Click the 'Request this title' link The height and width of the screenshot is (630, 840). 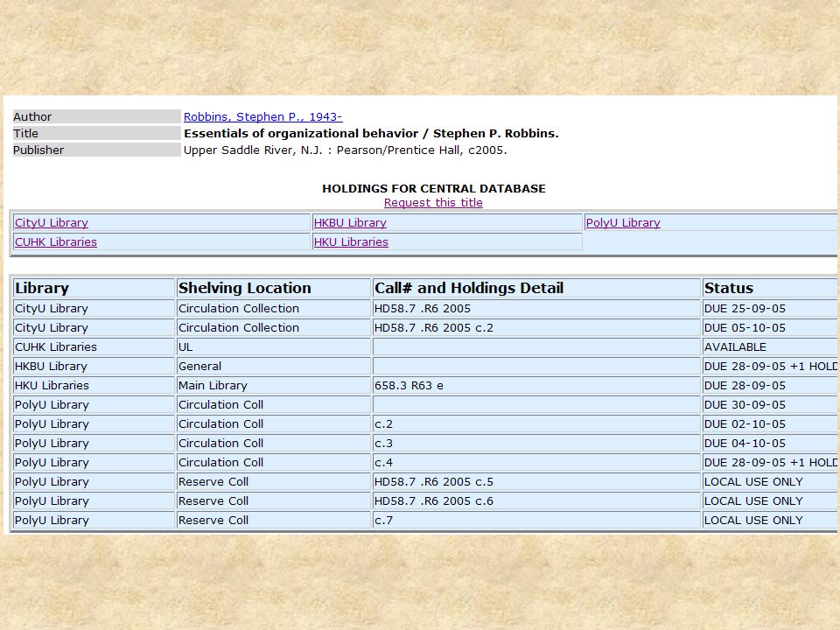click(433, 202)
